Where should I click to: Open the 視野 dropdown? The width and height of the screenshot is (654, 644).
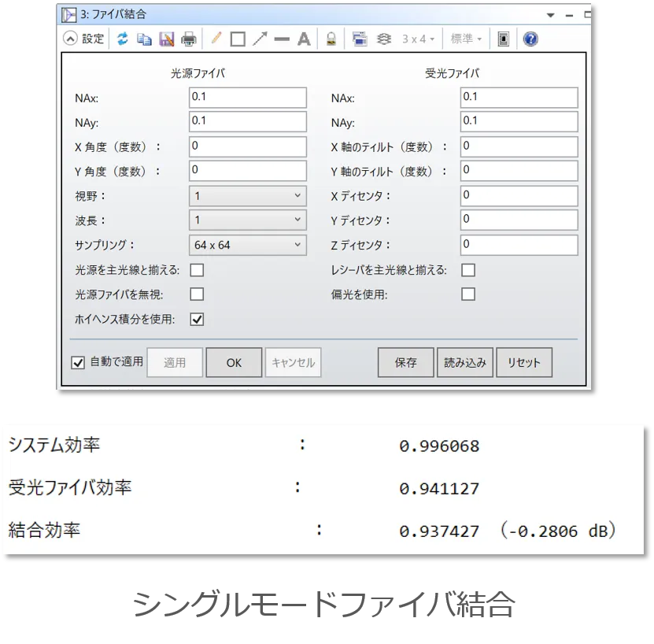[248, 196]
